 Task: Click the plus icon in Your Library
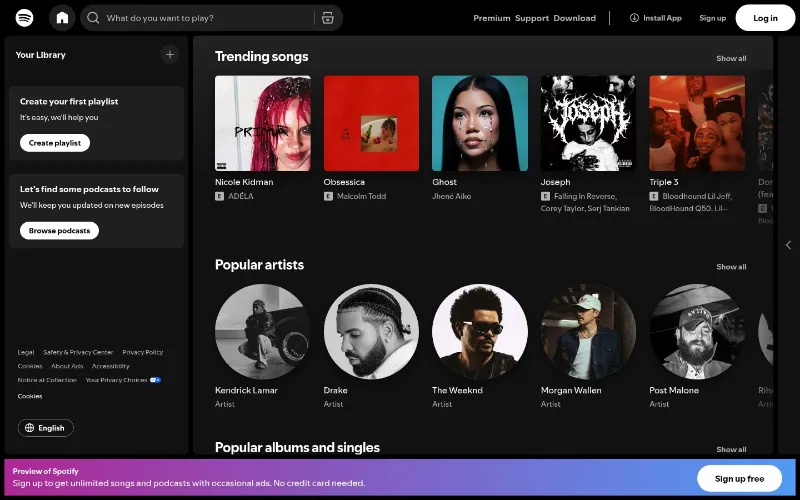point(170,55)
